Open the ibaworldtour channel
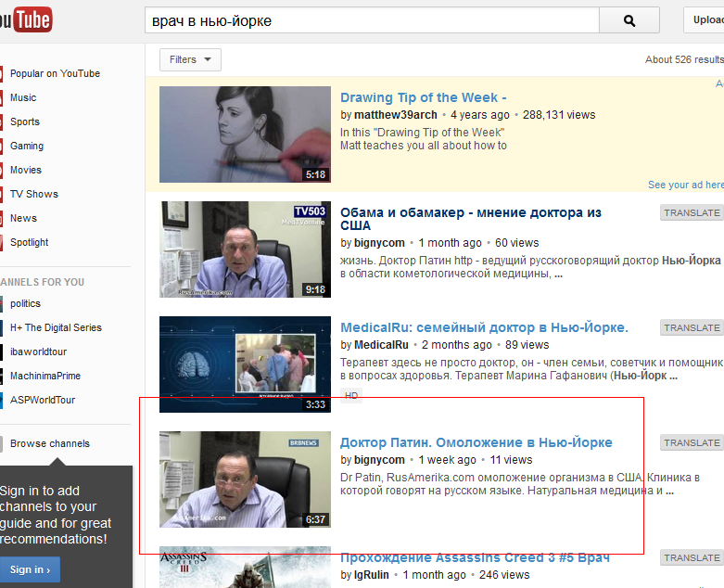This screenshot has width=724, height=588. 38,352
